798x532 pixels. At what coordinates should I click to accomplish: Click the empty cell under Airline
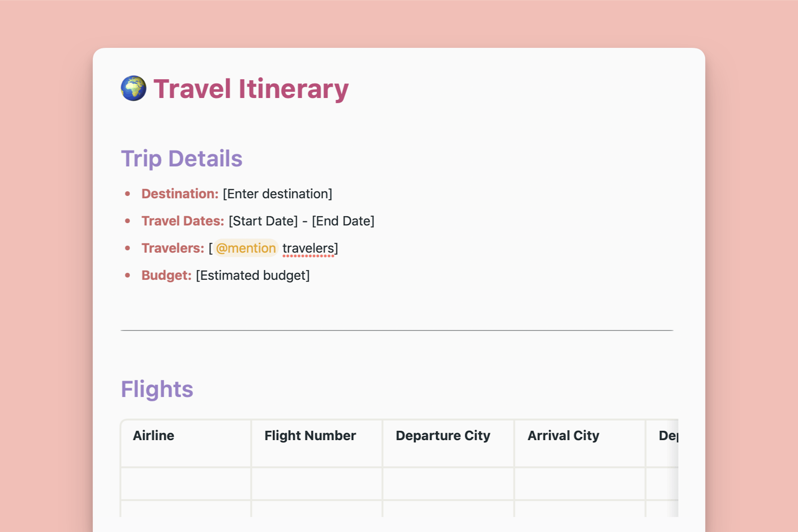click(x=186, y=484)
